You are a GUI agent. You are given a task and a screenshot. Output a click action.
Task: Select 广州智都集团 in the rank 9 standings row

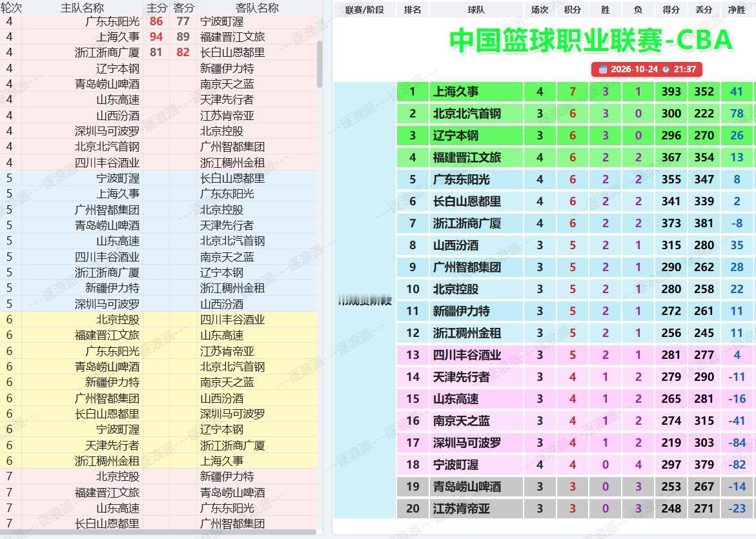coord(467,267)
